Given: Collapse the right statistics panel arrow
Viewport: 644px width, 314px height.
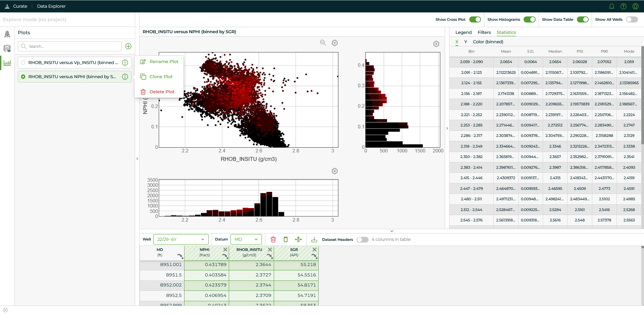Looking at the screenshot, I should tap(447, 128).
